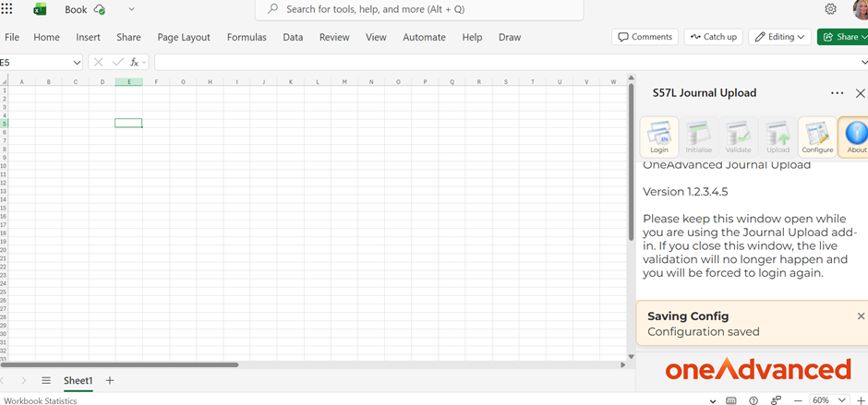Open the Data tab
Image resolution: width=868 pixels, height=405 pixels.
293,37
